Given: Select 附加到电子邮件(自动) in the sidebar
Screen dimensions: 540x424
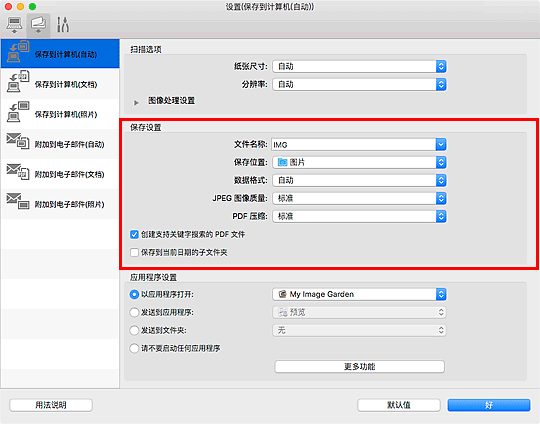Looking at the screenshot, I should click(x=60, y=144).
